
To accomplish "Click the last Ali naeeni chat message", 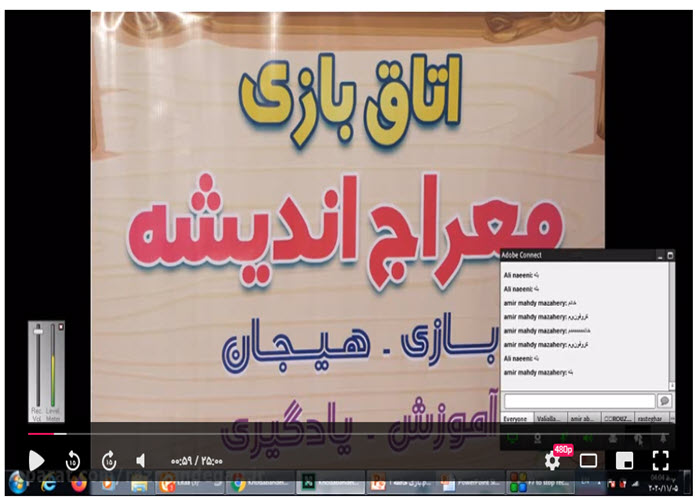I will [521, 358].
